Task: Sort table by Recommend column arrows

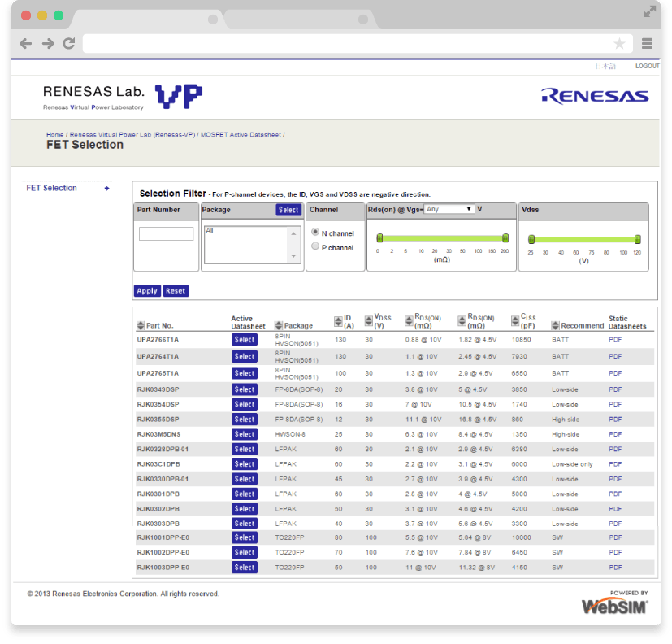Action: 556,326
